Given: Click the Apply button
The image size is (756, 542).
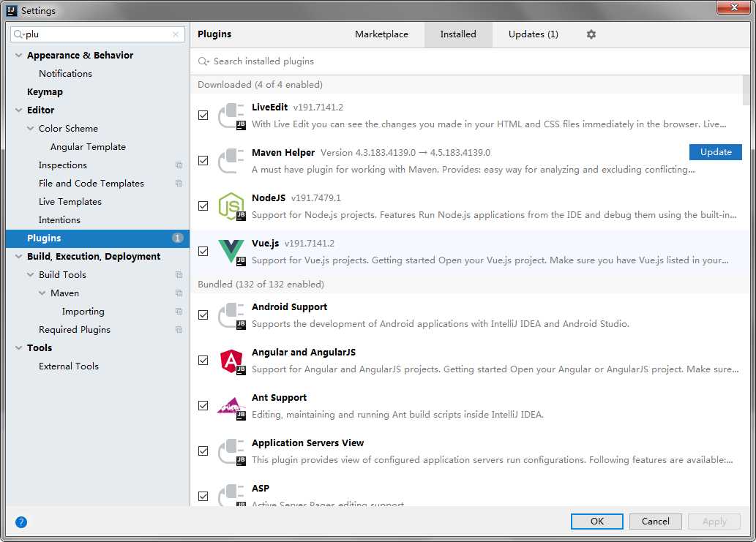Looking at the screenshot, I should point(714,522).
